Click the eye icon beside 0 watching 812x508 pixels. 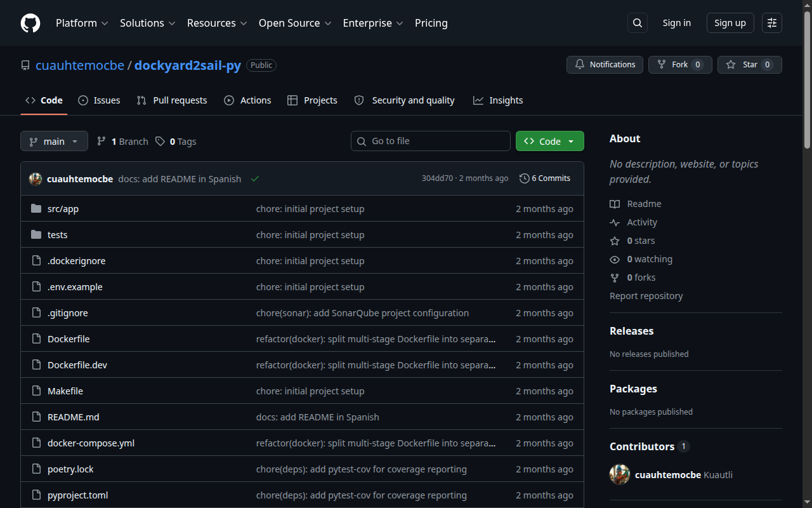615,259
